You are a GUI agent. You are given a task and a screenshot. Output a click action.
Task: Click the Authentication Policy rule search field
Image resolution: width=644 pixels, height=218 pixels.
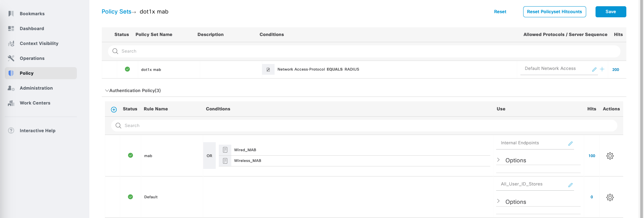(x=364, y=126)
